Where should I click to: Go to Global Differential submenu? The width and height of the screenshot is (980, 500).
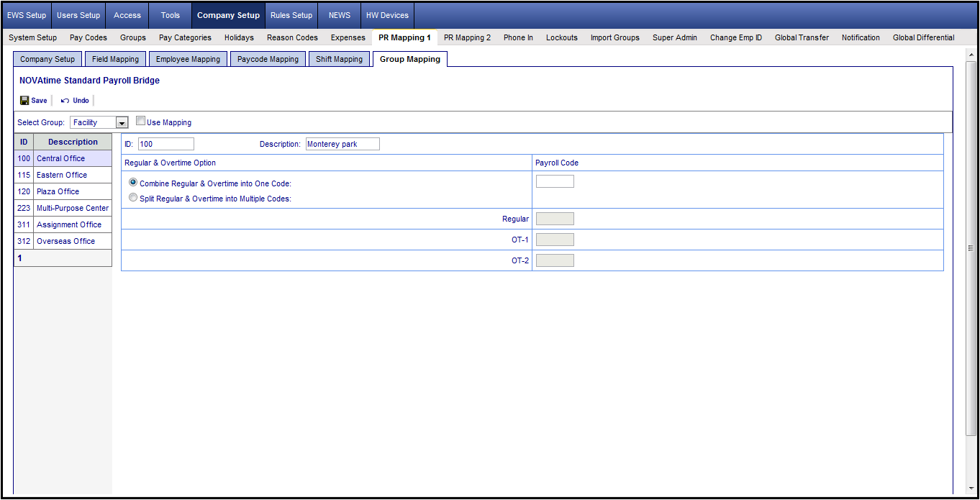[924, 37]
